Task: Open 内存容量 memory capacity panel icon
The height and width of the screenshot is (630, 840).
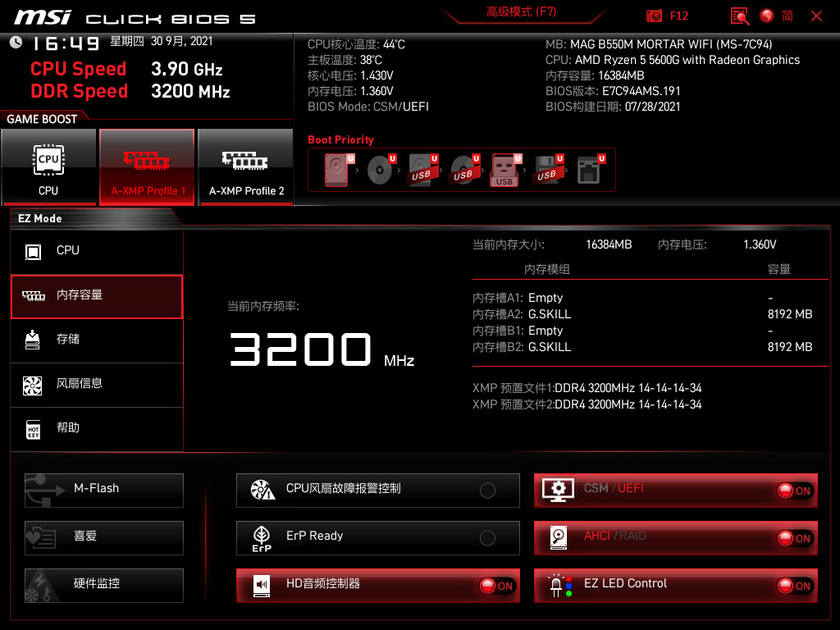Action: 34,296
